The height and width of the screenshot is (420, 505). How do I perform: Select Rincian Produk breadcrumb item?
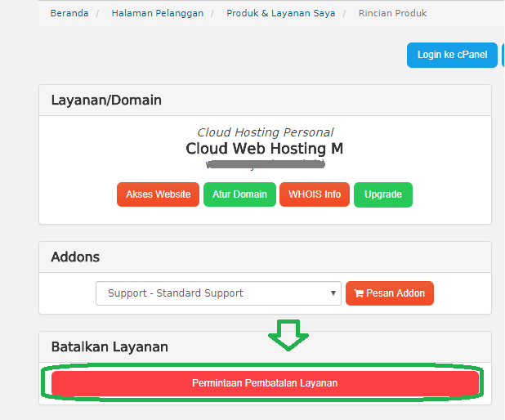pos(392,13)
